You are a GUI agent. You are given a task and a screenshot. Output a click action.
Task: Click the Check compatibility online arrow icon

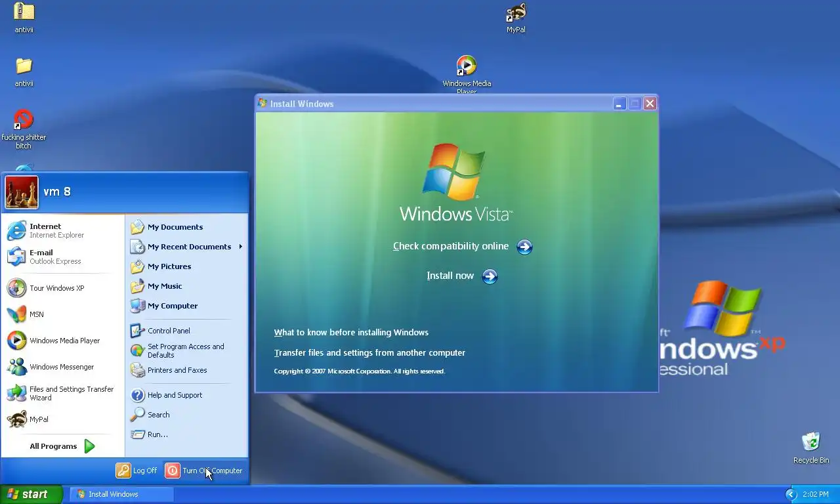point(524,247)
